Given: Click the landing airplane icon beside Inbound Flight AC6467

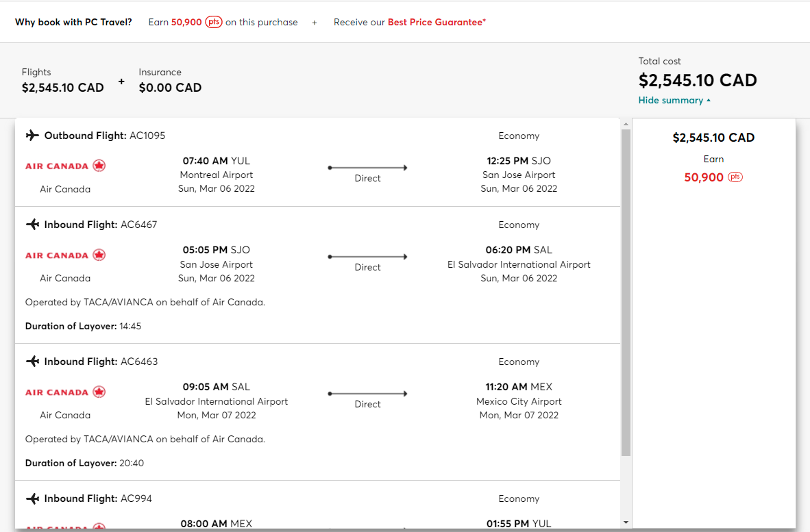Looking at the screenshot, I should click(x=32, y=224).
